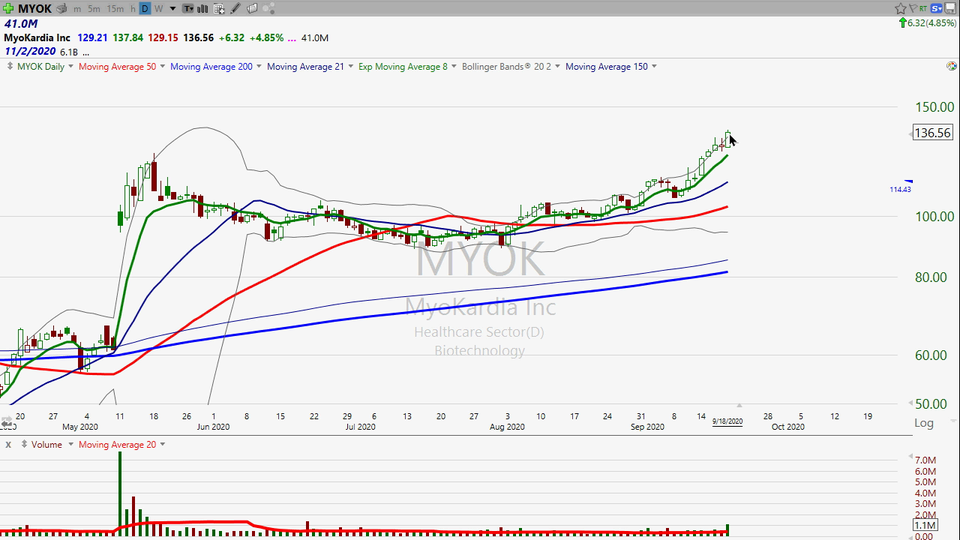The image size is (960, 540).
Task: Select the pencil drawing tools icon
Action: click(235, 9)
